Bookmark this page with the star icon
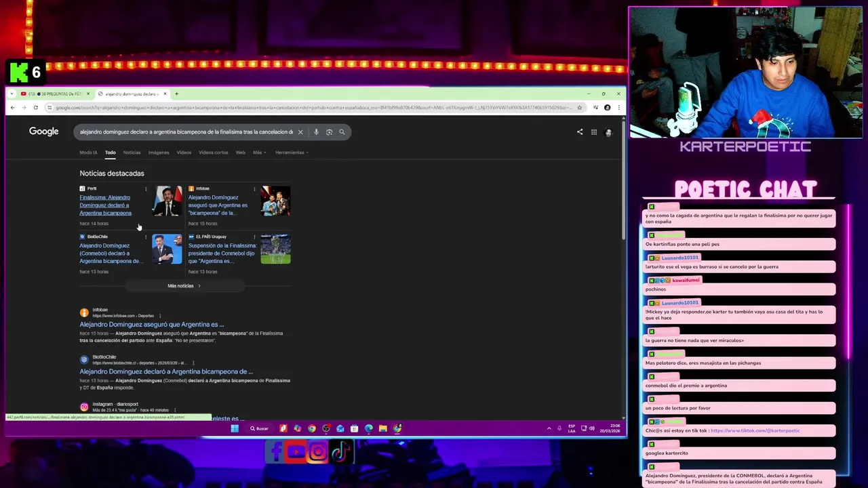This screenshot has height=488, width=868. pyautogui.click(x=579, y=107)
